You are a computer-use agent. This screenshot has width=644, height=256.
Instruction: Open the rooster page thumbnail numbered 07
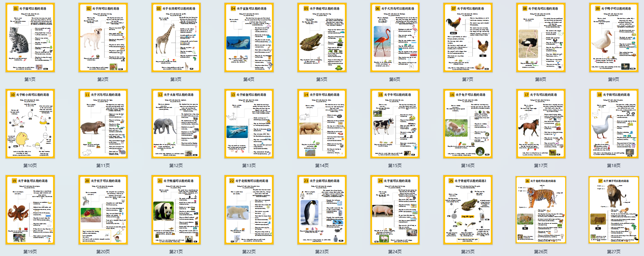click(468, 37)
